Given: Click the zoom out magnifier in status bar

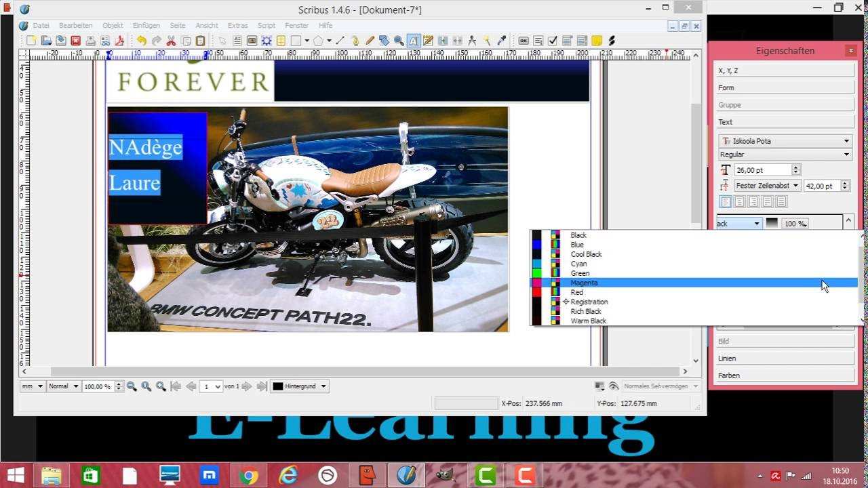Looking at the screenshot, I should 132,386.
